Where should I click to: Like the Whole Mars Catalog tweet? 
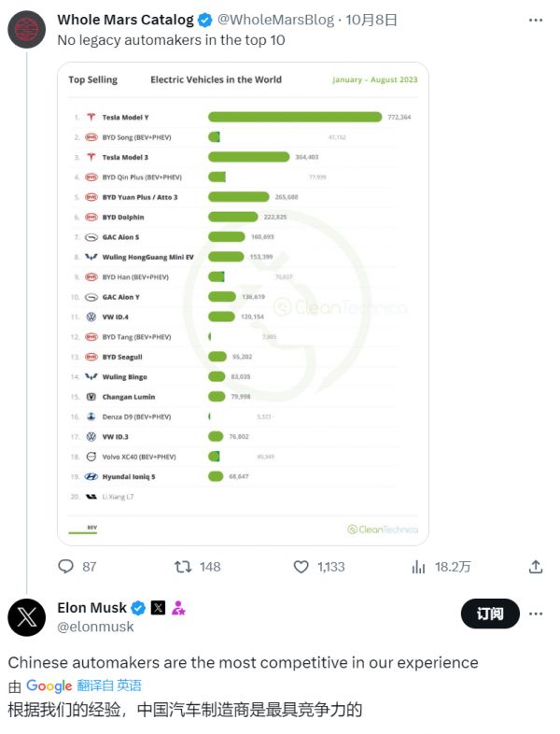click(x=301, y=566)
